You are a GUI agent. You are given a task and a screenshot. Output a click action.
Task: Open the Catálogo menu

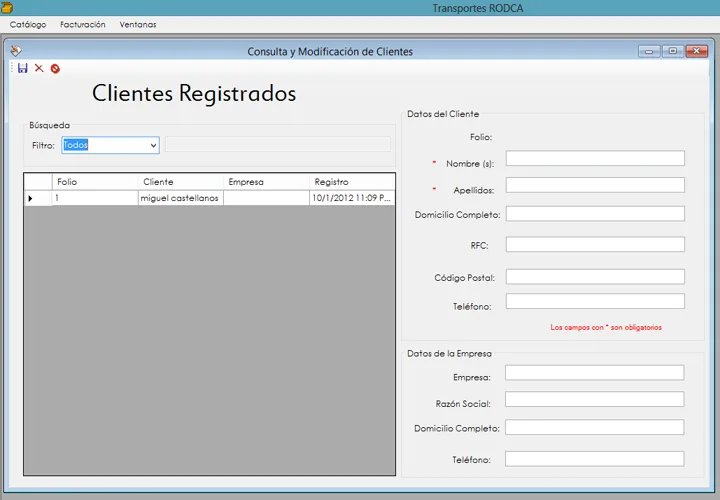point(28,24)
